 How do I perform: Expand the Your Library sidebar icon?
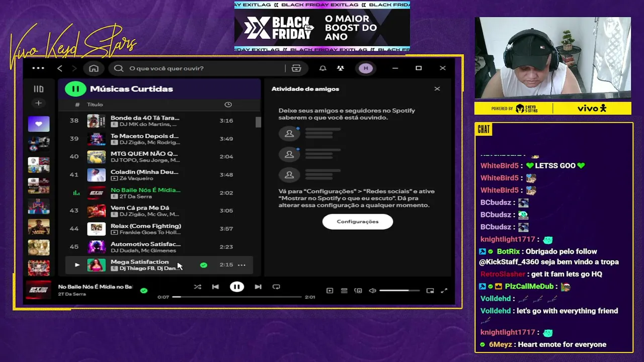coord(39,89)
